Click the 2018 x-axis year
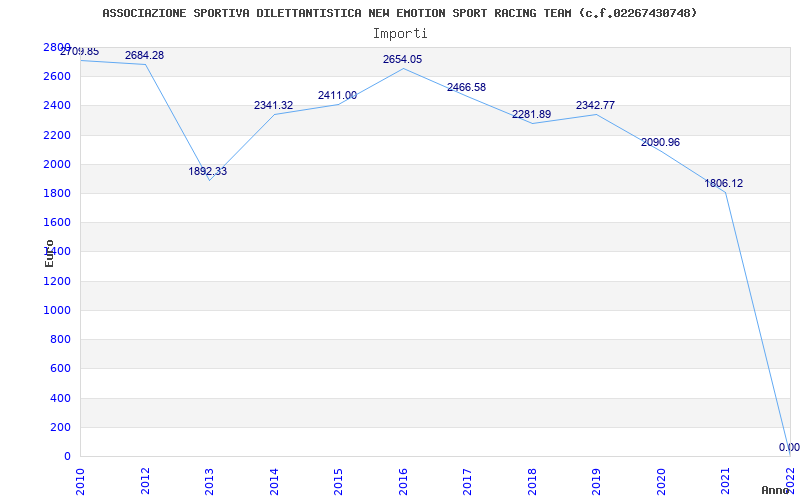Screen dimensions: 800x500 532,481
